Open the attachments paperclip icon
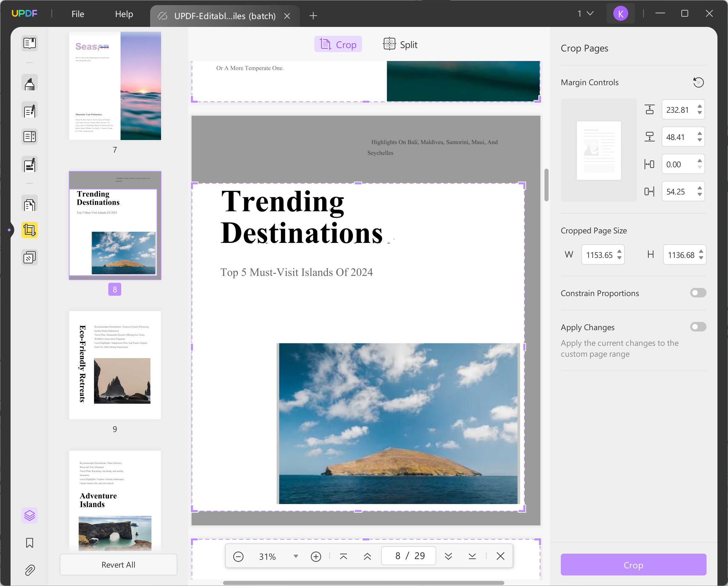This screenshot has height=586, width=728. pos(30,570)
